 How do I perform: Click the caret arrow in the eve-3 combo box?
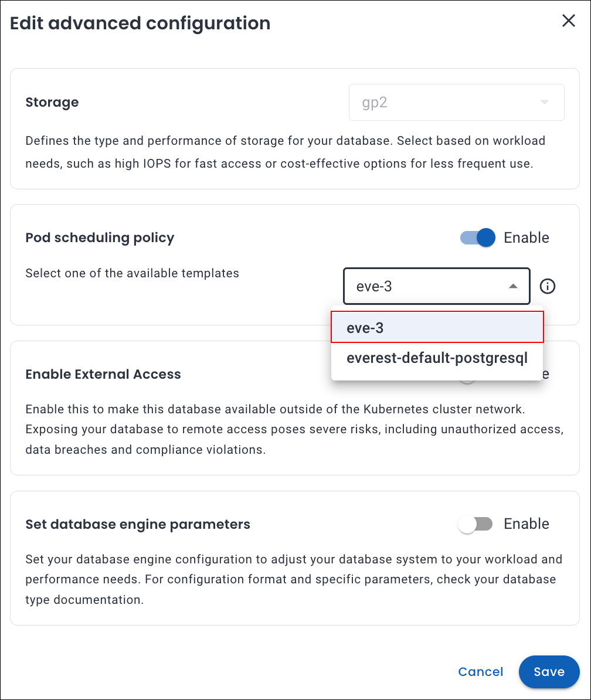point(512,286)
